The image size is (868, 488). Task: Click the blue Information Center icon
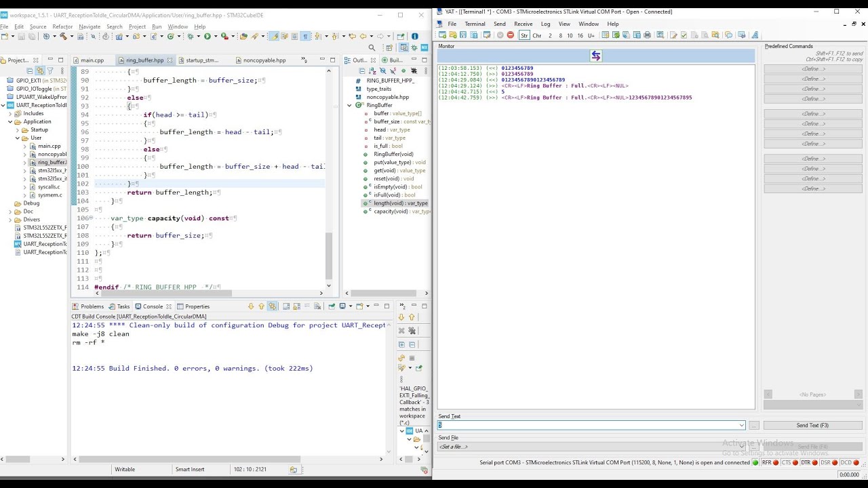coord(414,36)
